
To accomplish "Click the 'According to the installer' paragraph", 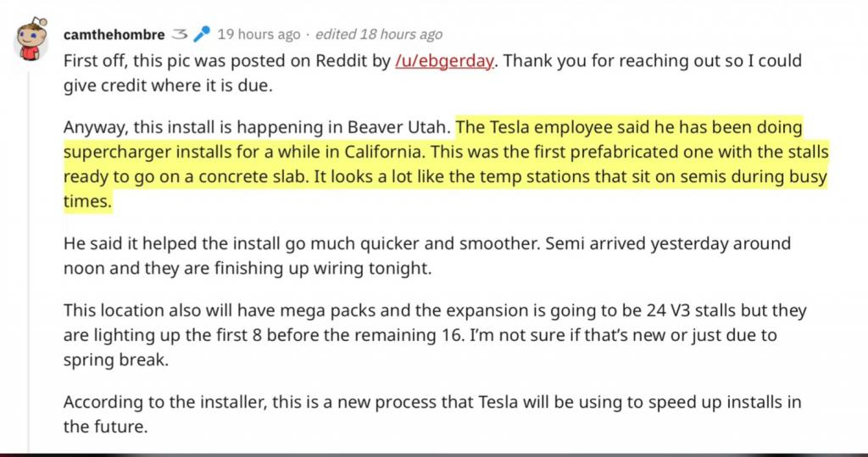I will (432, 415).
